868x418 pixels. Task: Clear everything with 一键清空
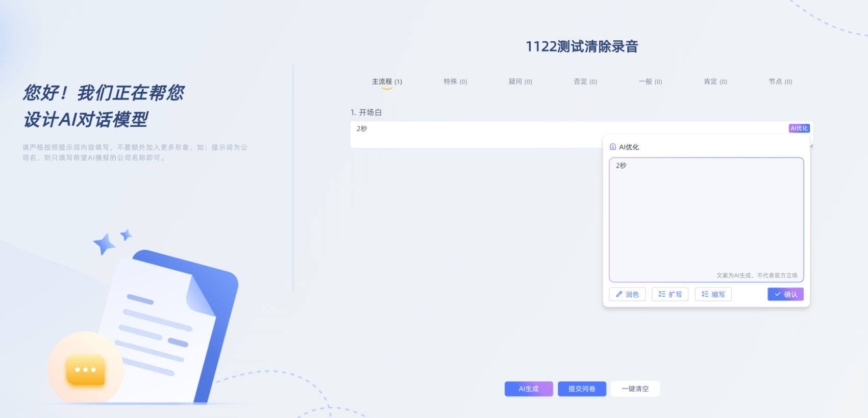[635, 389]
